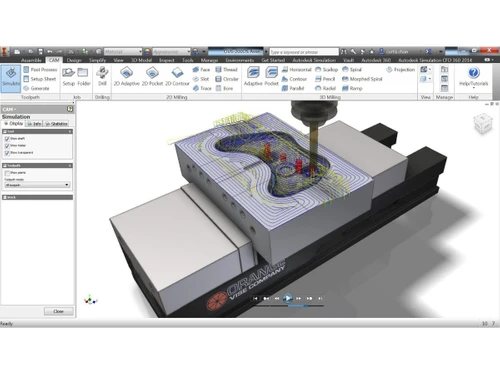Click the keyword search field
Viewport: 500px width, 375px height.
[x=304, y=52]
